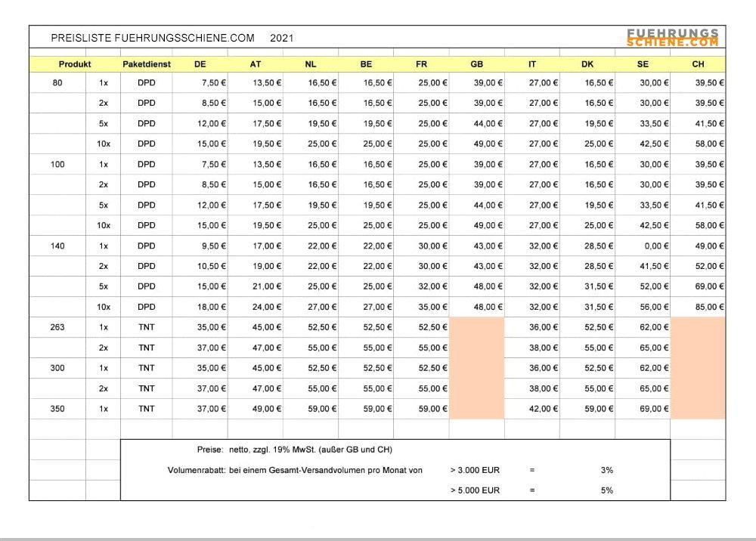Click the orange CH cell in 263 1x row
This screenshot has width=756, height=541.
pos(698,327)
